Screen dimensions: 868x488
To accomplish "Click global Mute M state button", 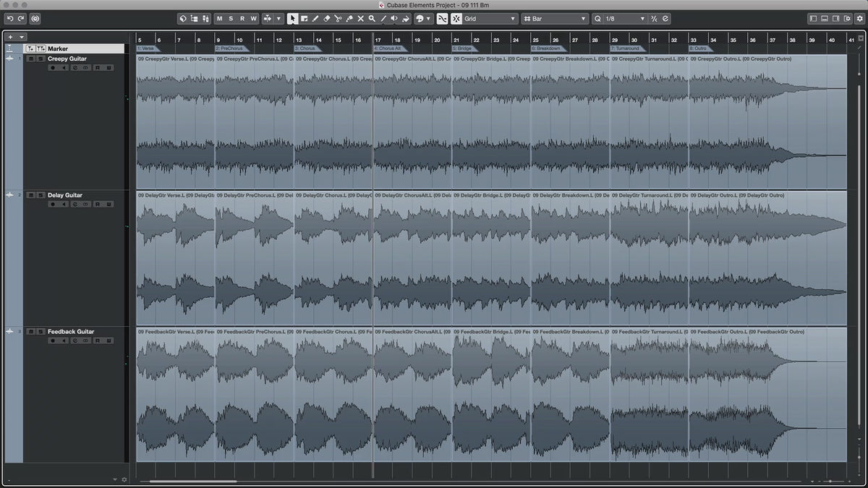I will tap(219, 19).
